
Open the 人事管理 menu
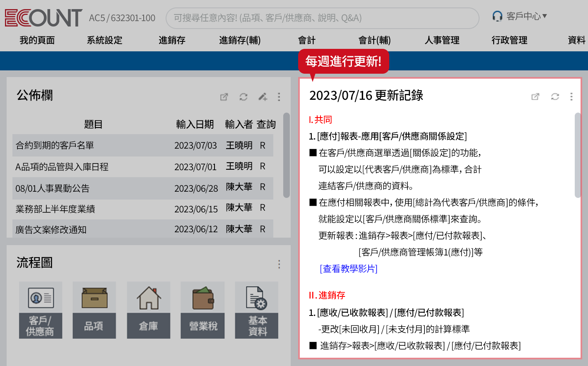[x=442, y=40]
